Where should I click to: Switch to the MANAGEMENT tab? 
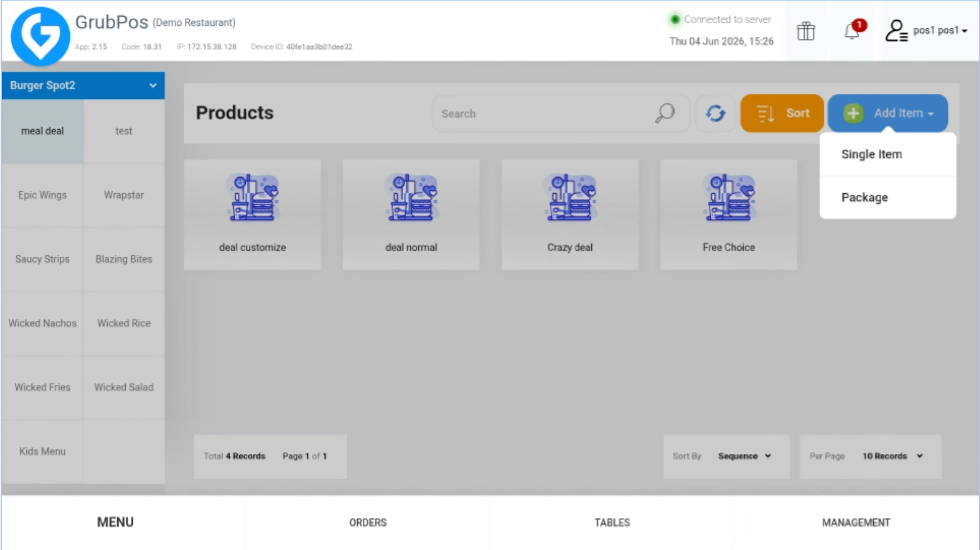pyautogui.click(x=856, y=522)
